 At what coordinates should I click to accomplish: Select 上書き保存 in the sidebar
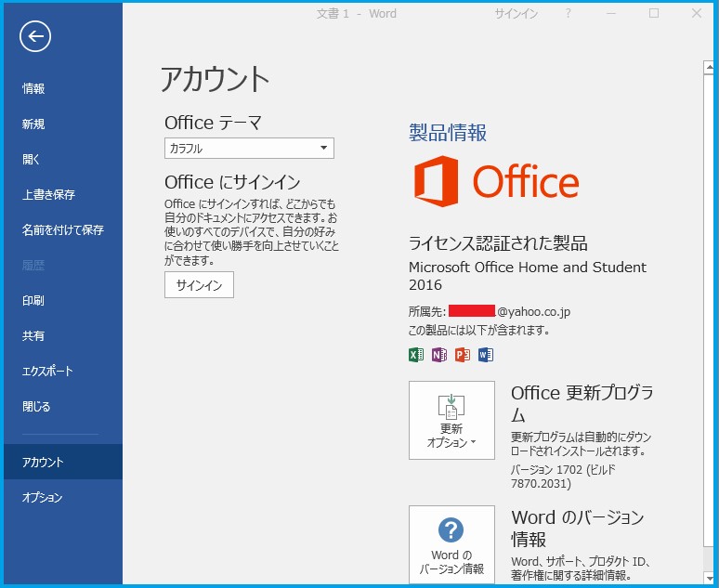coord(63,194)
